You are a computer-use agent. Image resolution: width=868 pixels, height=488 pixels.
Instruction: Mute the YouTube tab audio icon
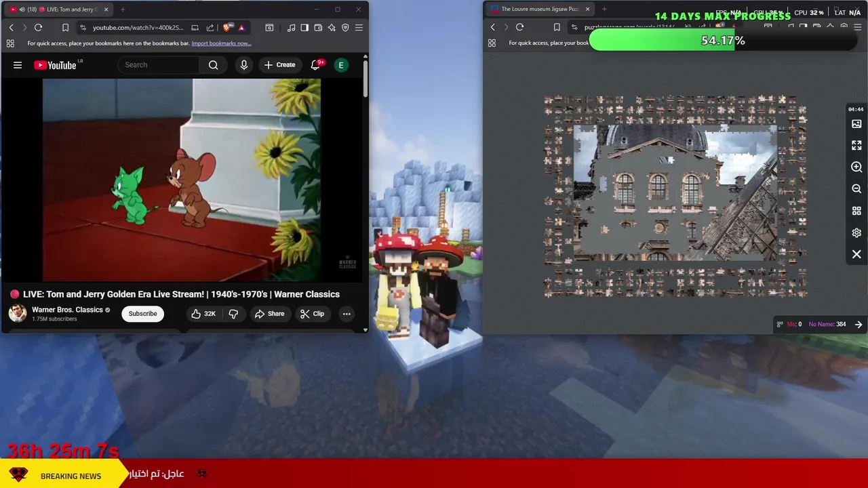tap(22, 9)
